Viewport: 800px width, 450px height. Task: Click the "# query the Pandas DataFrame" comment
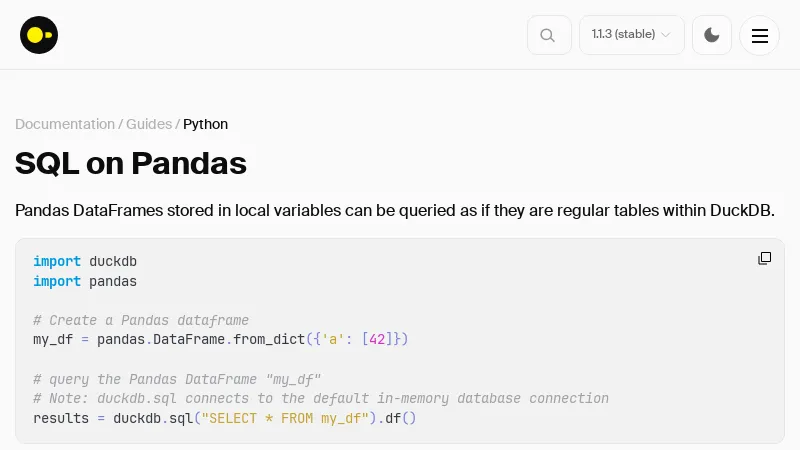[177, 379]
